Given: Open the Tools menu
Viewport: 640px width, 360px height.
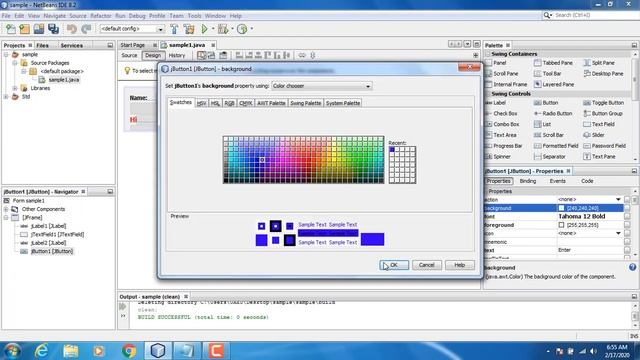Looking at the screenshot, I should (x=194, y=16).
